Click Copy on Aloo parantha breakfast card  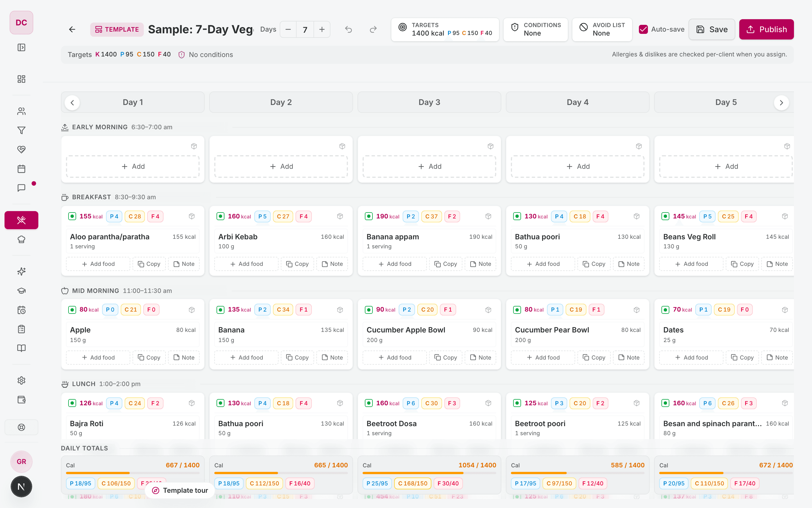pyautogui.click(x=149, y=264)
